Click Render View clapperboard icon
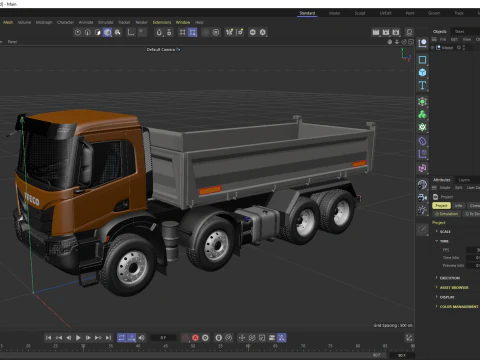 pos(376,32)
